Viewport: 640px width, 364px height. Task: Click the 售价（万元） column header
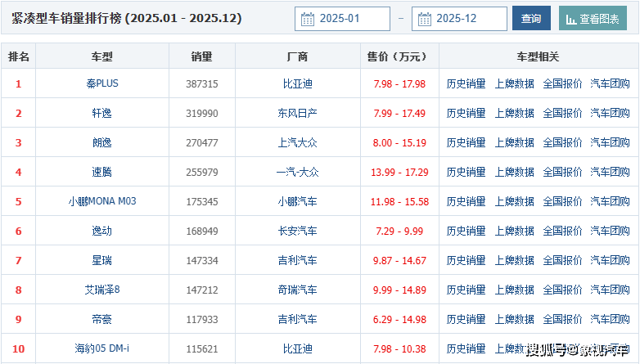pyautogui.click(x=399, y=56)
